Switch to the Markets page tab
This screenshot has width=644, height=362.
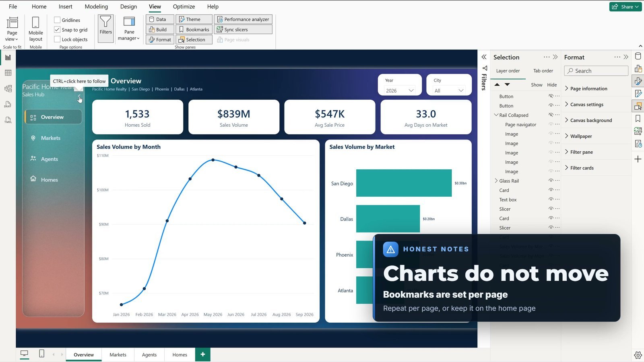(x=118, y=354)
